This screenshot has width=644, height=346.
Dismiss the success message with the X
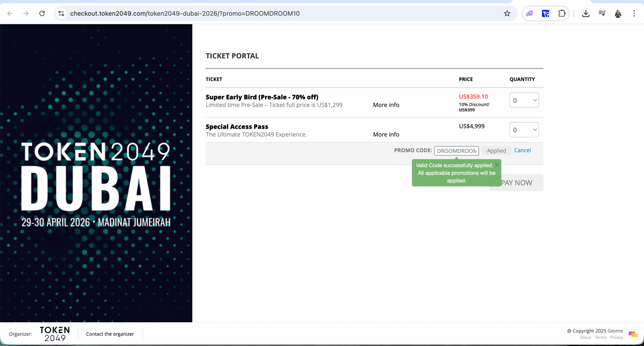497,165
